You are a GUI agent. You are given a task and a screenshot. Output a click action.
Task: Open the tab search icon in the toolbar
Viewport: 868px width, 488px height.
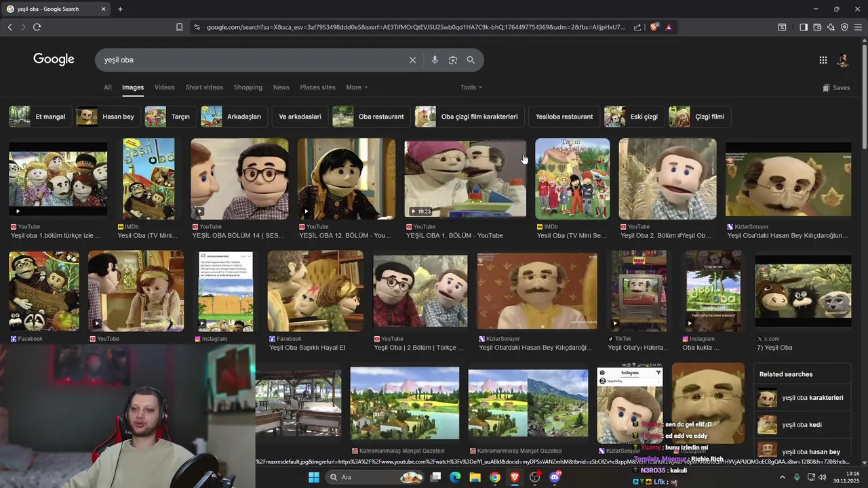tap(782, 27)
